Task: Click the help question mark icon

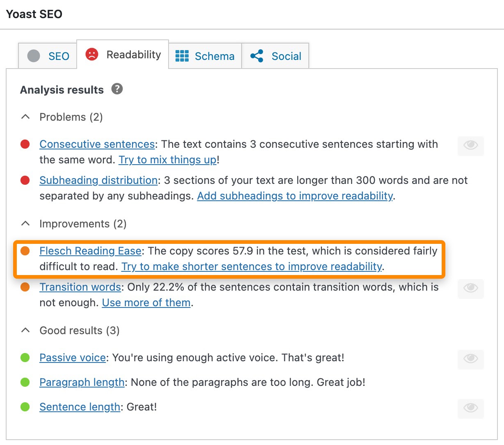Action: [x=117, y=89]
